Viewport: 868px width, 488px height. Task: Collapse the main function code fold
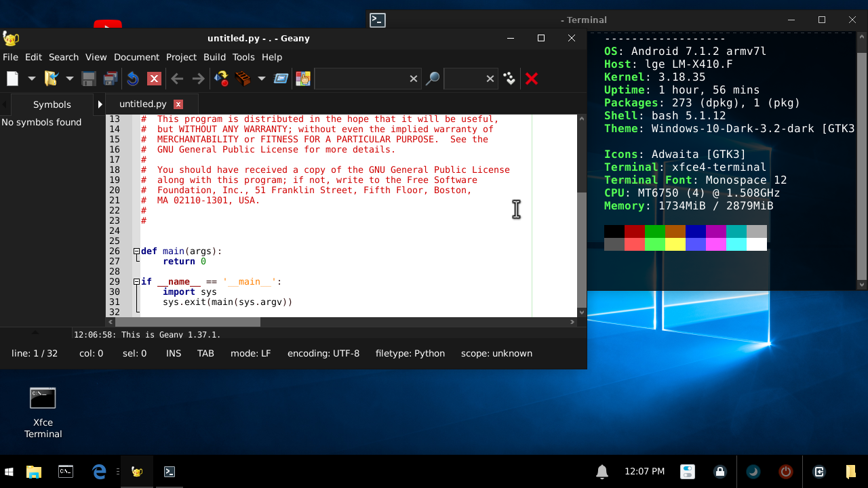pyautogui.click(x=138, y=251)
